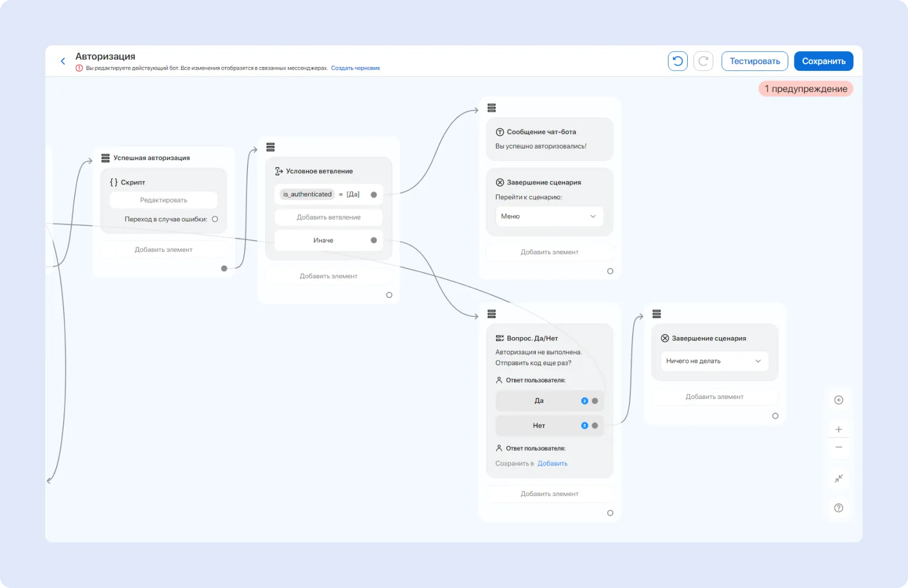Viewport: 908px width, 588px height.
Task: Click the is_authenticated branch output dot
Action: click(373, 195)
